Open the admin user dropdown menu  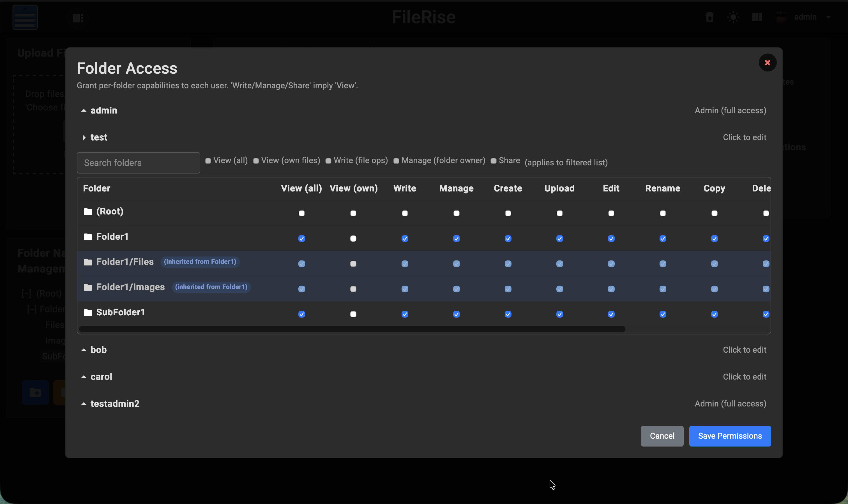[828, 17]
